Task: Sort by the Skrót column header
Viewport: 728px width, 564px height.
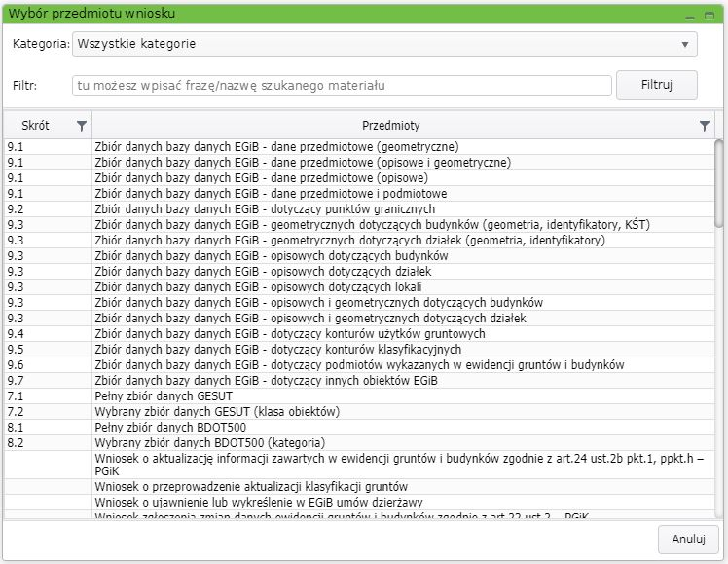Action: 39,126
